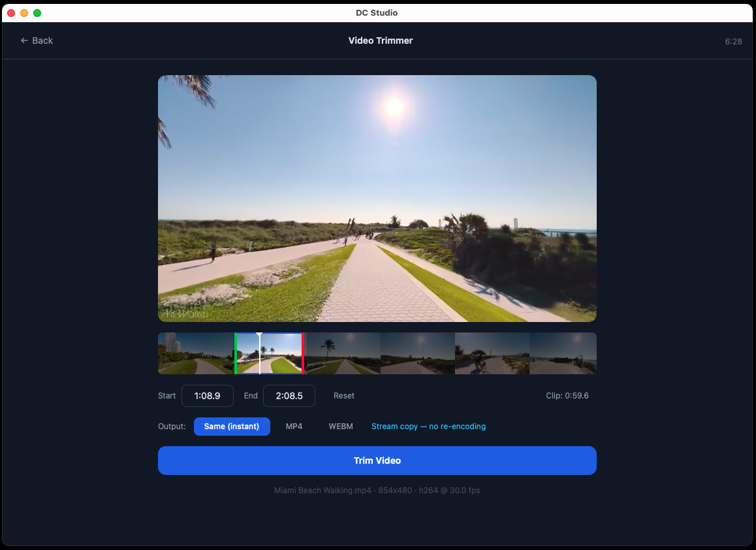756x550 pixels.
Task: Keep the Same (instant) output option selected
Action: (x=232, y=426)
